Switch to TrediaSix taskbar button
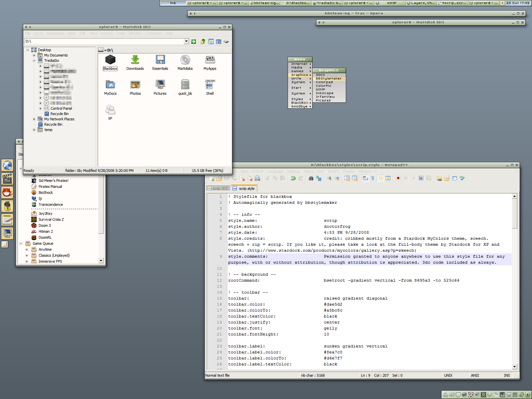532x399 pixels. click(327, 3)
